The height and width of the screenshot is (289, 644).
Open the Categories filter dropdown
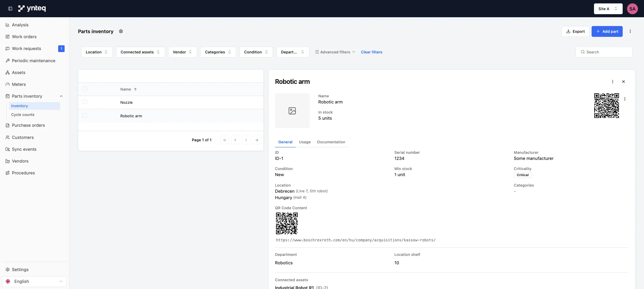click(x=218, y=52)
